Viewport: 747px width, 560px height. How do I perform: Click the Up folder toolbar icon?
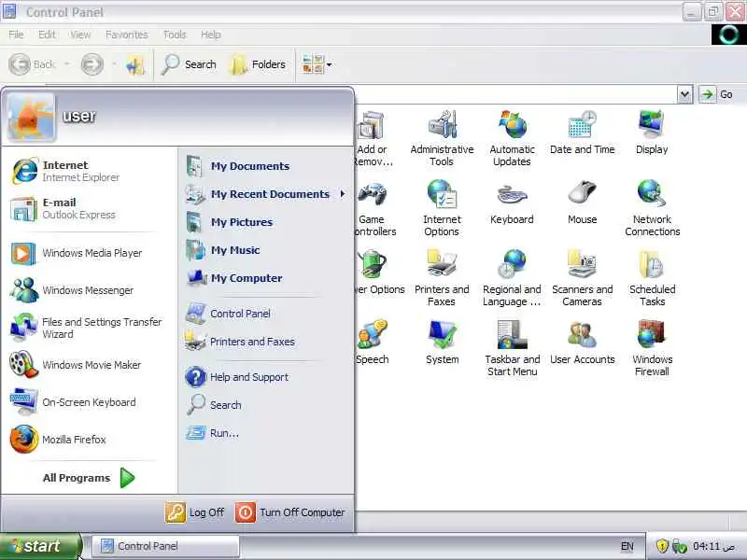click(x=134, y=64)
